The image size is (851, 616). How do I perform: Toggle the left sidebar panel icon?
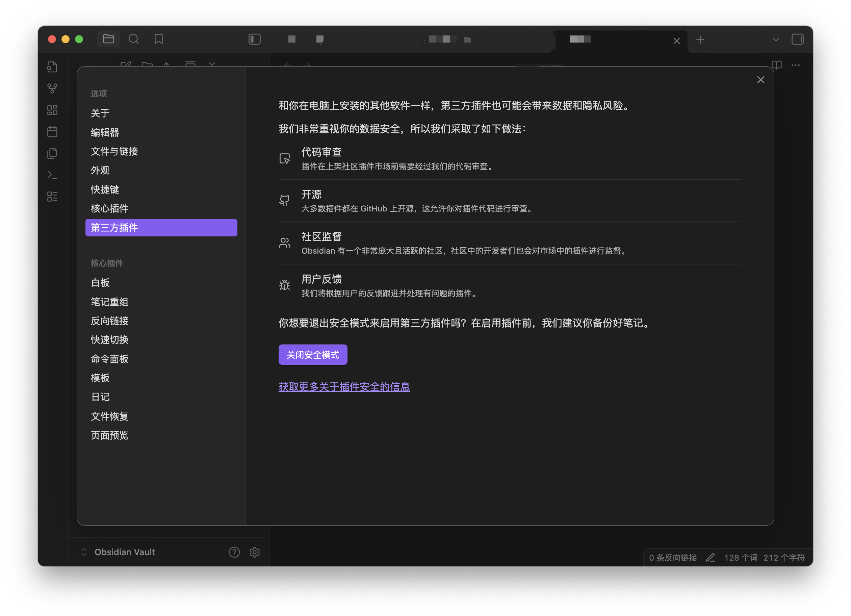254,39
